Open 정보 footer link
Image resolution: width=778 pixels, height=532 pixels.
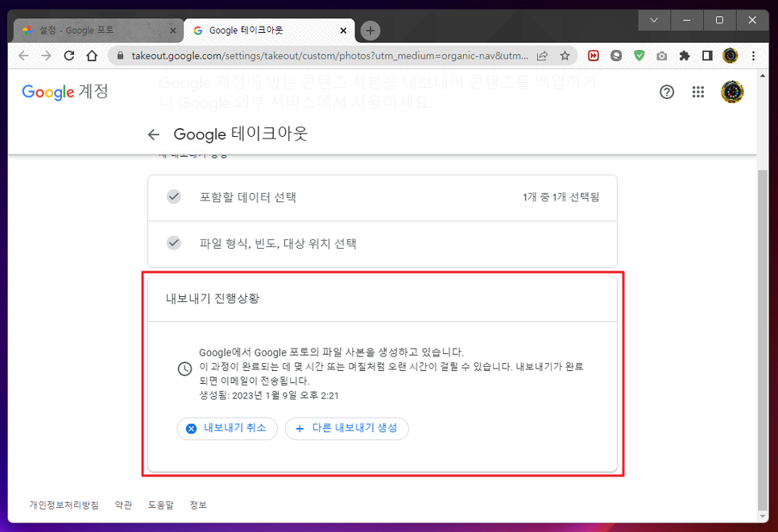point(198,505)
